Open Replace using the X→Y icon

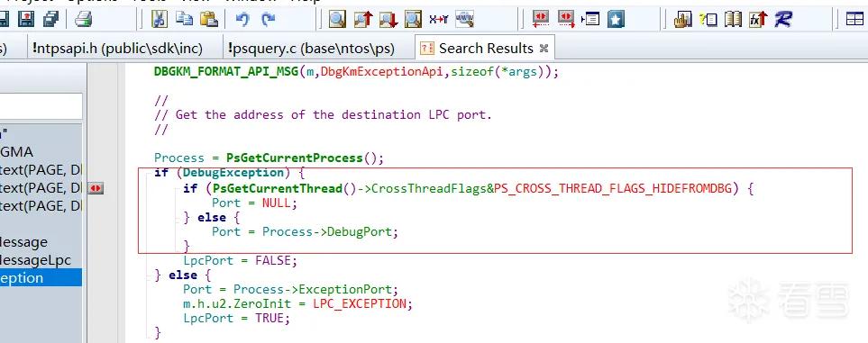(x=438, y=20)
